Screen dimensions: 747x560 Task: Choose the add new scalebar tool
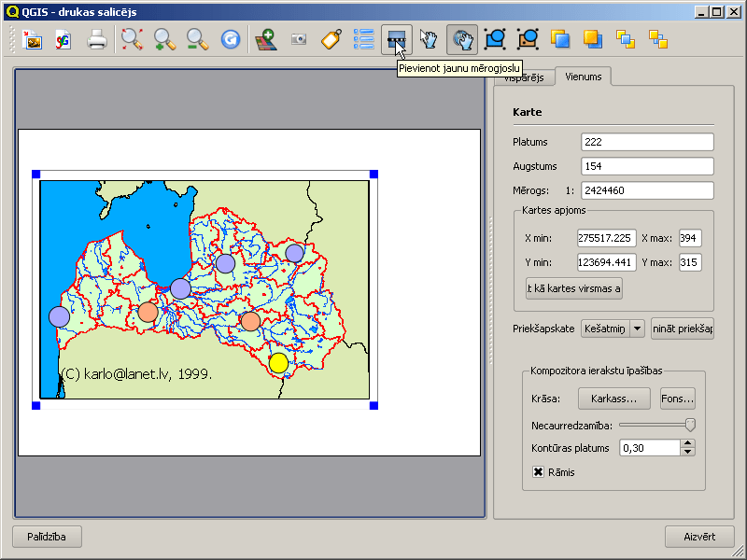click(x=396, y=40)
